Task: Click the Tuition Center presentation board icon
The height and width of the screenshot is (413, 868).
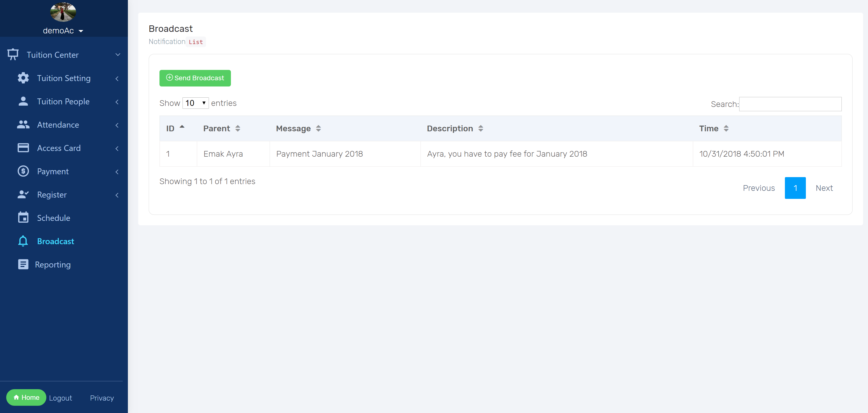Action: (13, 54)
